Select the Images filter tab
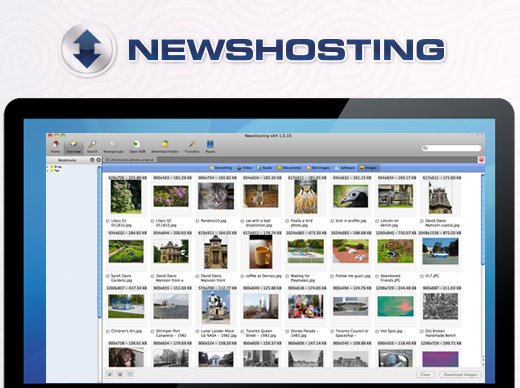Image resolution: width=520 pixels, height=388 pixels. pos(368,168)
